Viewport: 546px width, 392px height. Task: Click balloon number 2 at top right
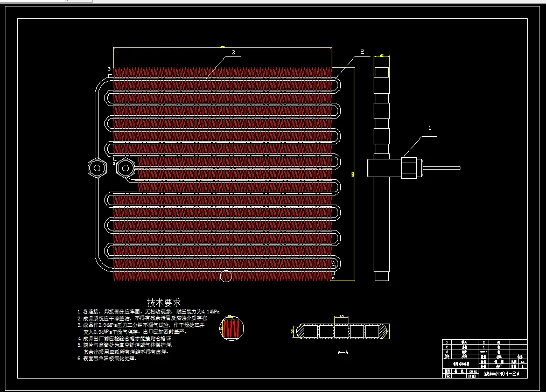pos(362,52)
